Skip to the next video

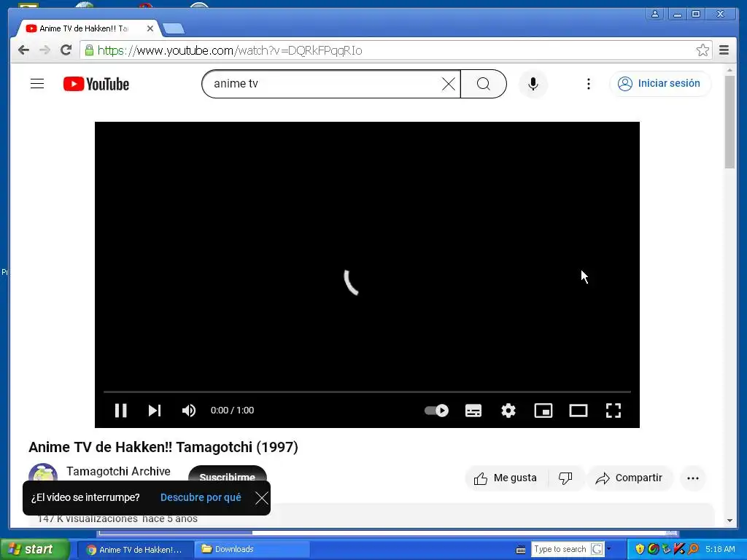[x=155, y=411]
